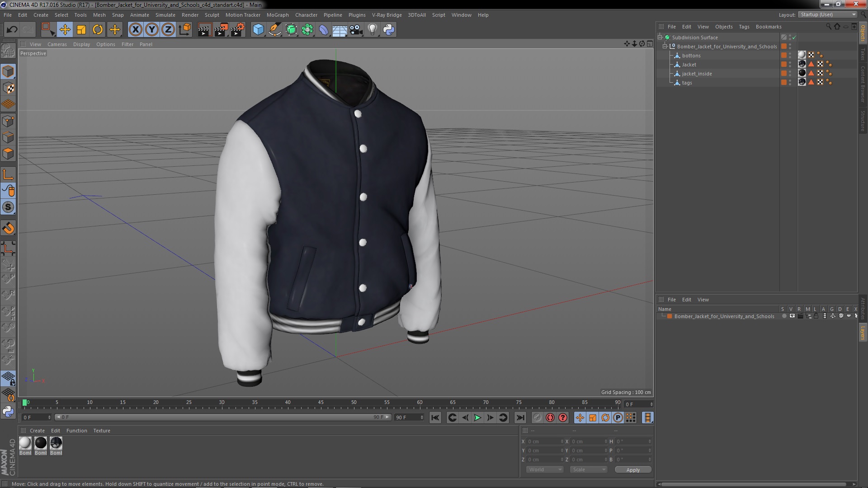
Task: Collapse Bomber_Jacket_for_University_and_Schools null
Action: click(x=665, y=46)
